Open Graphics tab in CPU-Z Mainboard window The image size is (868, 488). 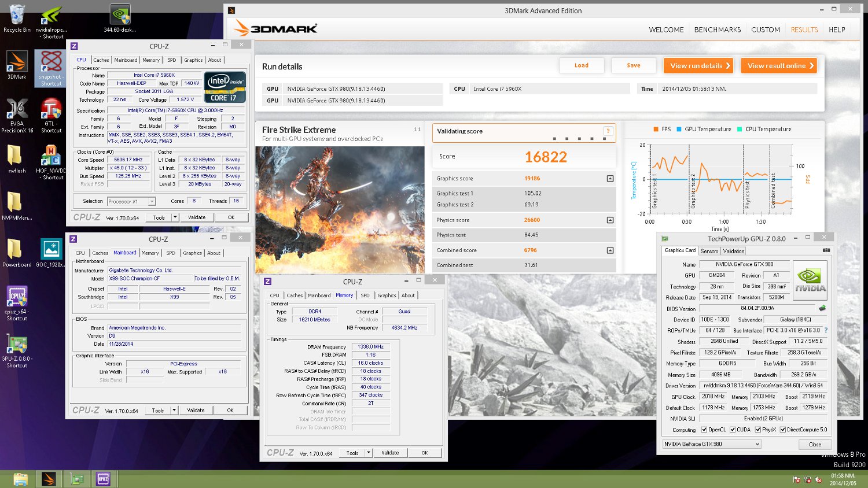click(x=193, y=253)
